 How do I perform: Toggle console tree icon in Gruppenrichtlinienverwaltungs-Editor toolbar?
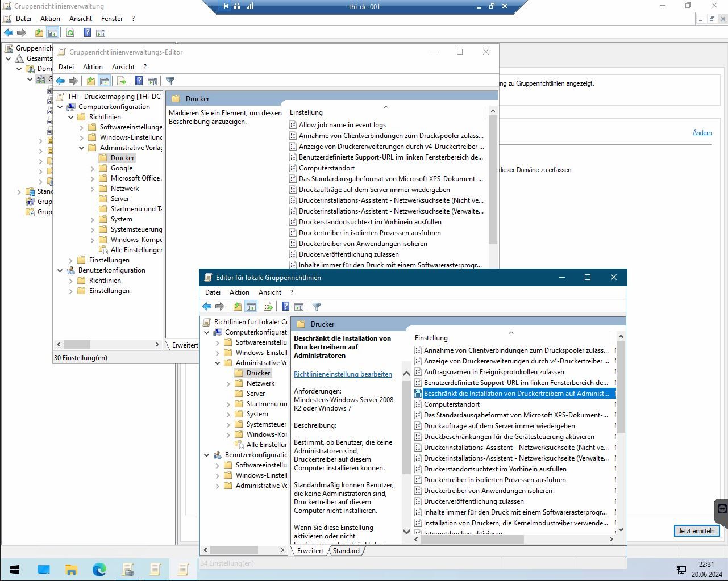pyautogui.click(x=104, y=81)
